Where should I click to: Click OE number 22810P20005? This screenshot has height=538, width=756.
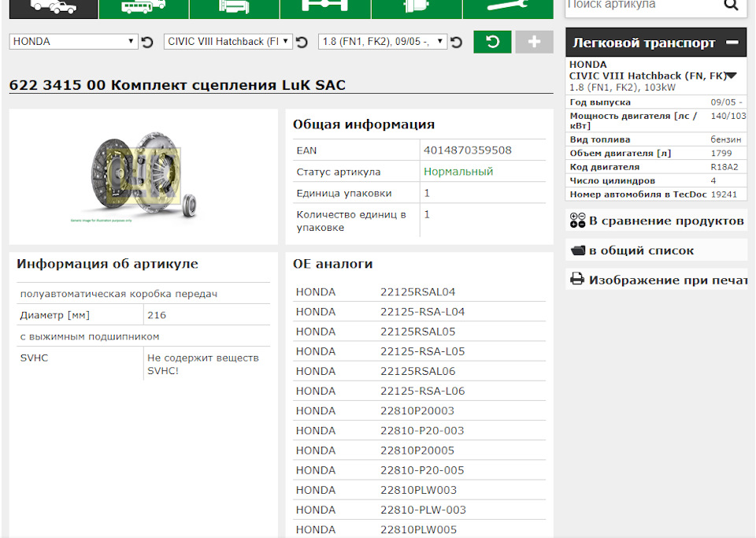click(417, 451)
